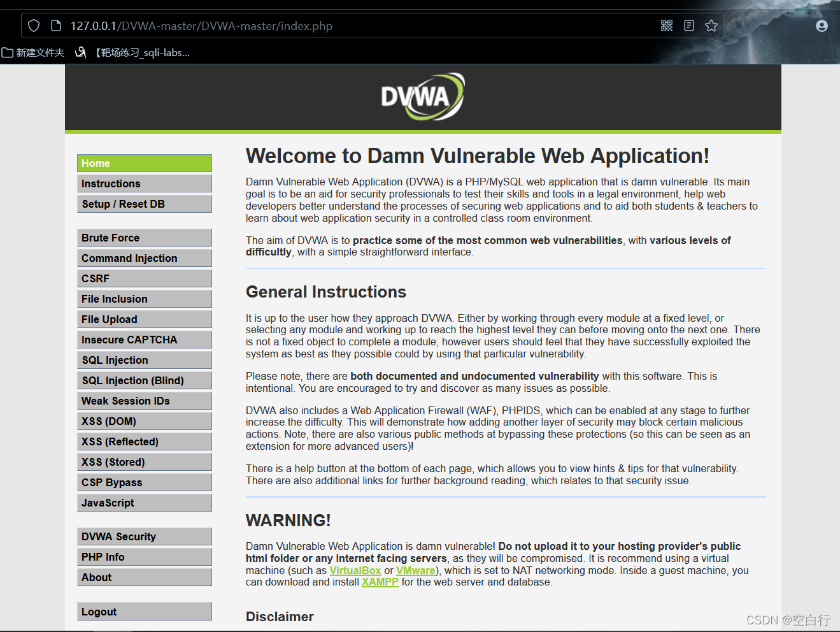Viewport: 840px width, 632px height.
Task: Open the PHP Info page
Action: click(x=145, y=557)
